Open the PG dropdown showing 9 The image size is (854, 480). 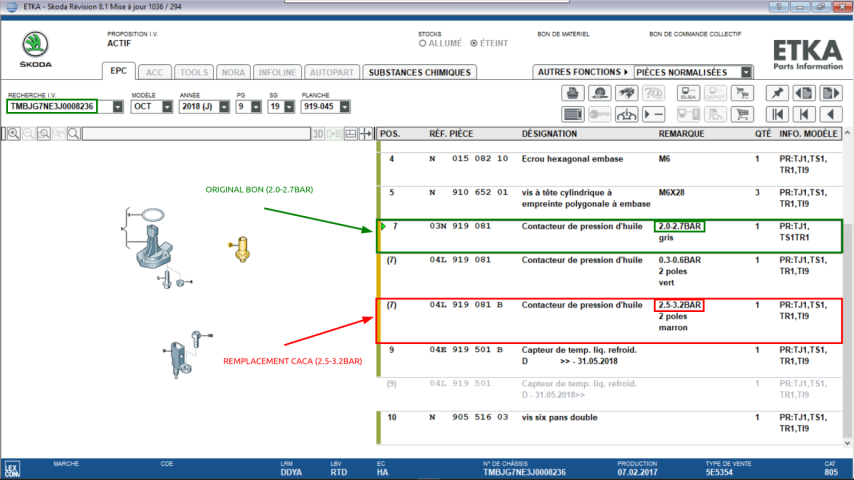[255, 107]
